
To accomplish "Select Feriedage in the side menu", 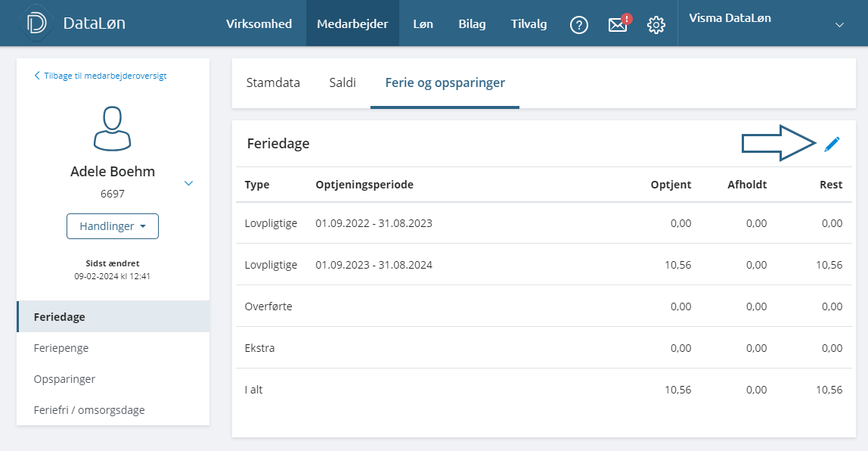I will (113, 317).
